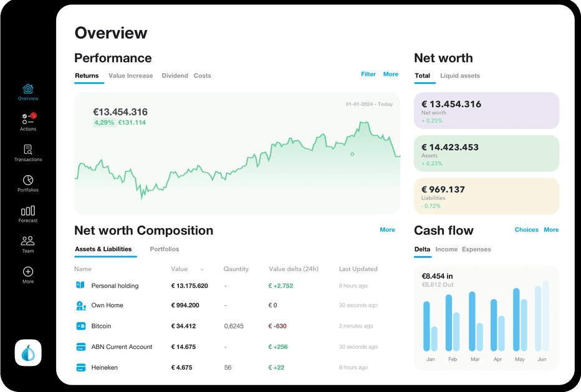The width and height of the screenshot is (581, 392).
Task: Click the Bitcoin asset row icon
Action: [x=80, y=326]
